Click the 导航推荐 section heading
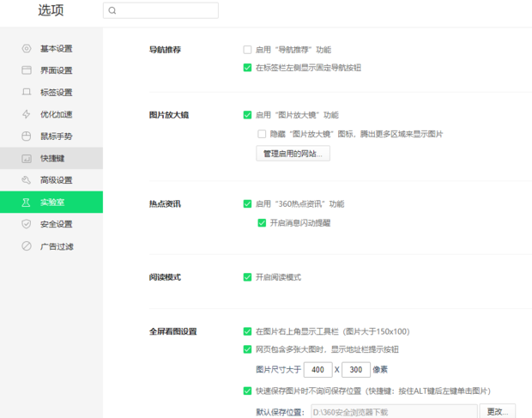 pyautogui.click(x=165, y=50)
